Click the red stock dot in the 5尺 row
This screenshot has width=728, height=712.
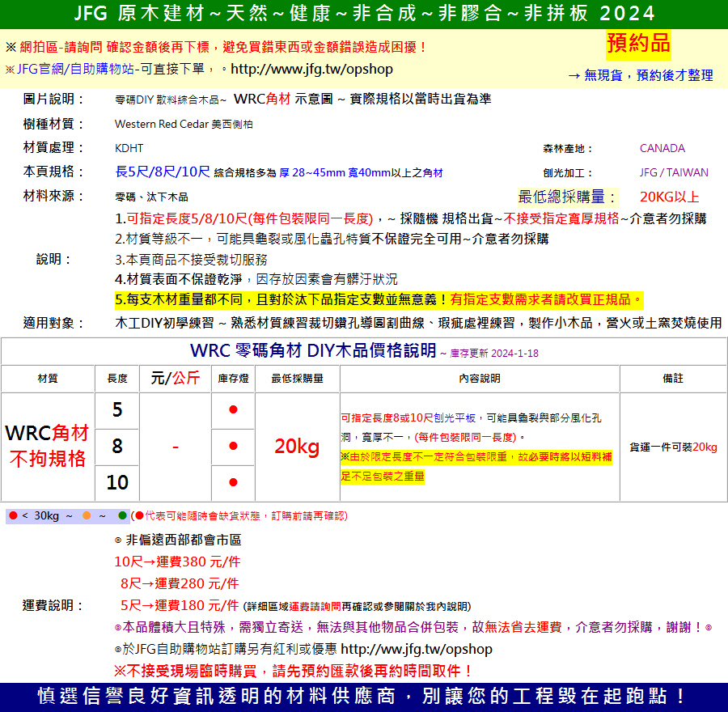point(233,409)
